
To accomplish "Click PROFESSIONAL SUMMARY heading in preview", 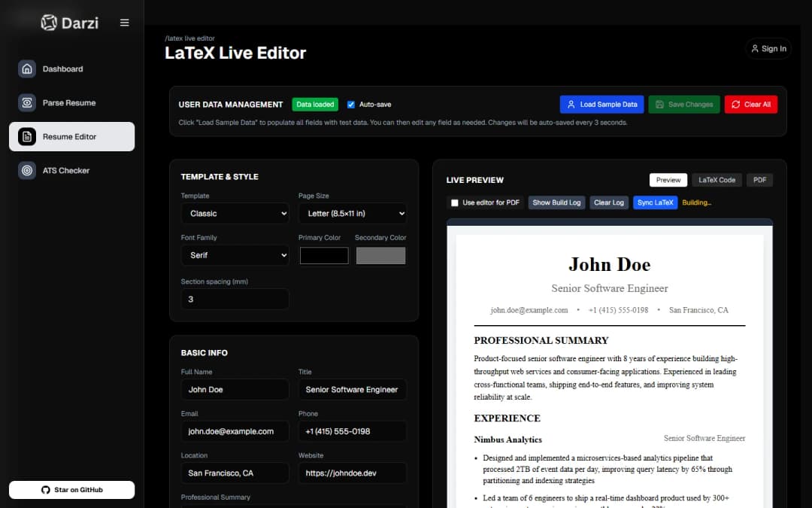I will coord(541,341).
